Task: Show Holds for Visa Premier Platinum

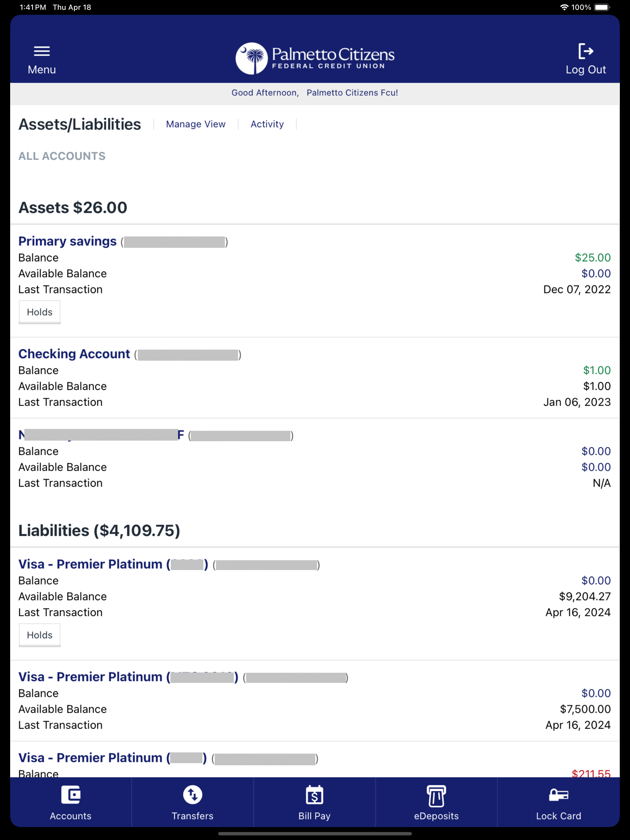Action: [39, 635]
